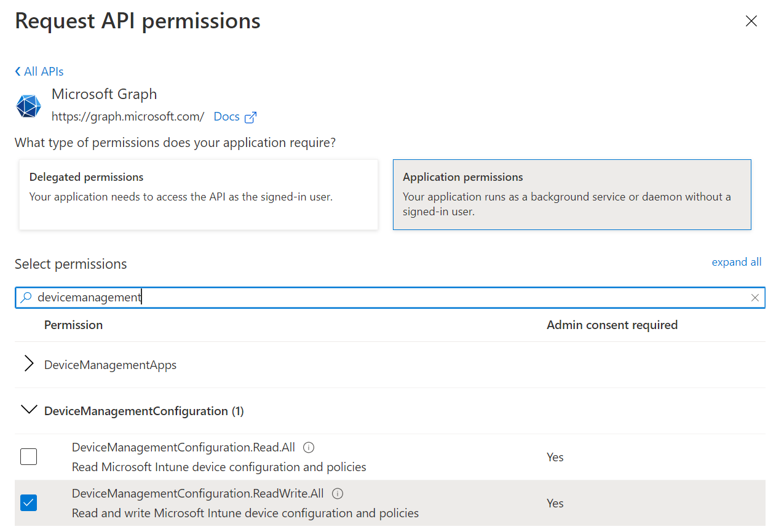Viewport: 768px width, 532px height.
Task: Select the Application permissions tab card
Action: (572, 195)
